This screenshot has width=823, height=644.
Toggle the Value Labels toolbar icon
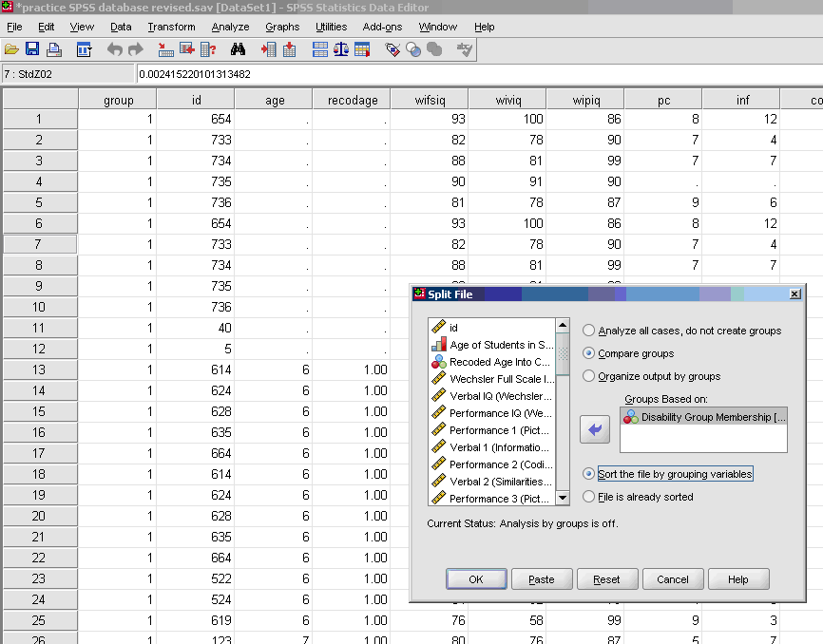392,49
